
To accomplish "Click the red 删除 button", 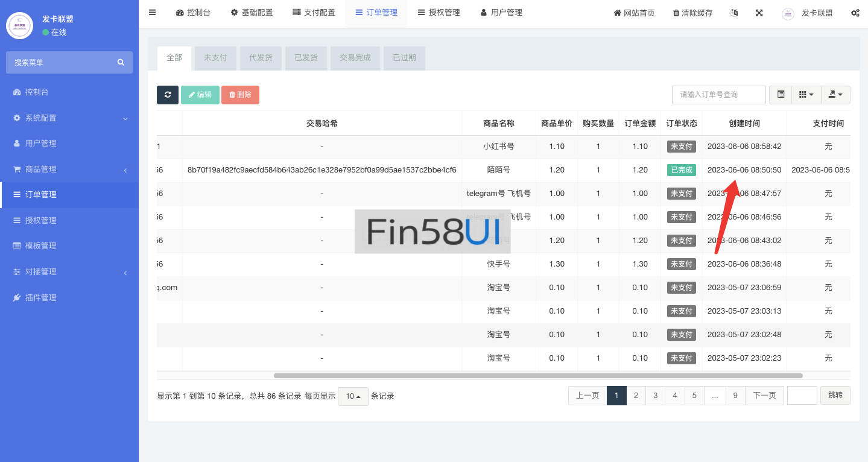I will [x=240, y=95].
